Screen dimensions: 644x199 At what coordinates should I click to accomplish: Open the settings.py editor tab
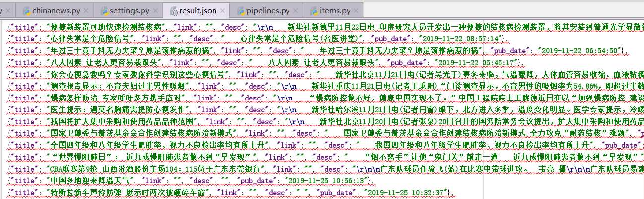click(x=128, y=10)
